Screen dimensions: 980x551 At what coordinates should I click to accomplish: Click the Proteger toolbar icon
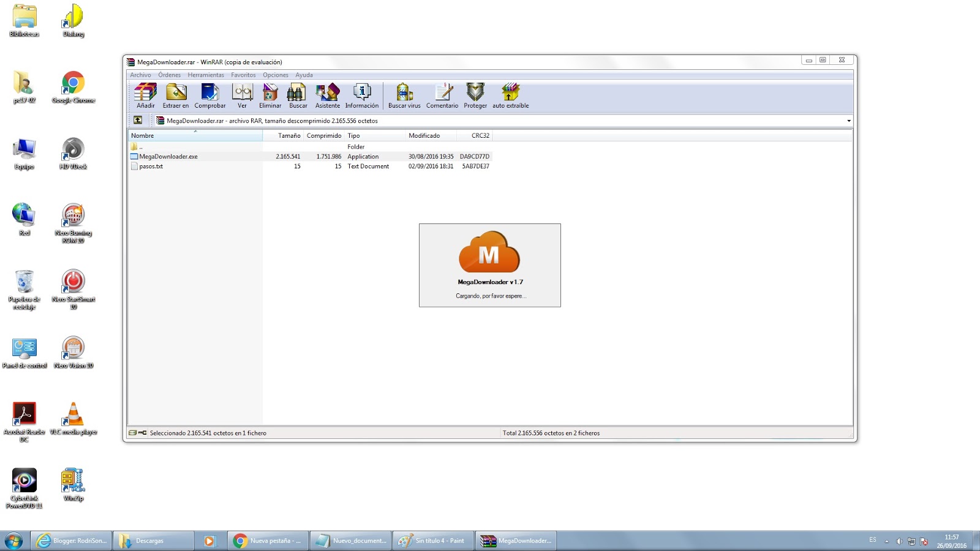[475, 96]
